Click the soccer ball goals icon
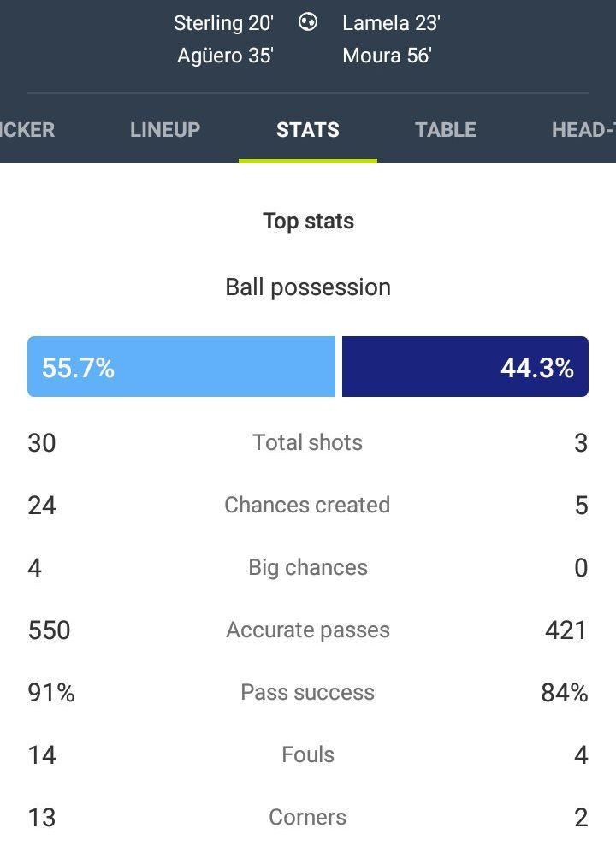616x852 pixels. tap(308, 22)
